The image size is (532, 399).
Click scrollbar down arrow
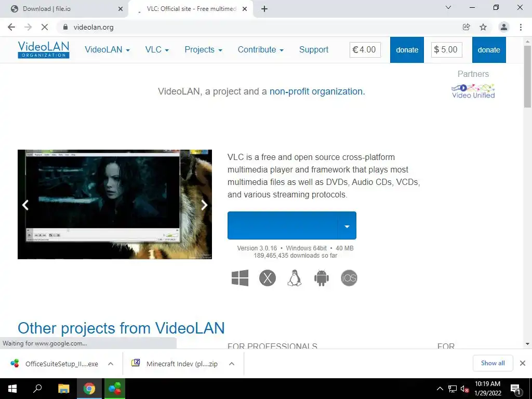click(528, 344)
